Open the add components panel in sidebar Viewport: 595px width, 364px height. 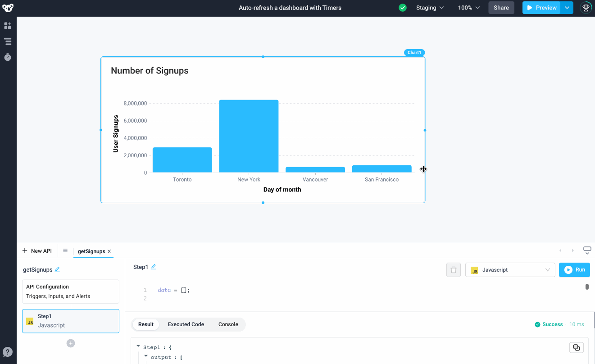pyautogui.click(x=8, y=26)
